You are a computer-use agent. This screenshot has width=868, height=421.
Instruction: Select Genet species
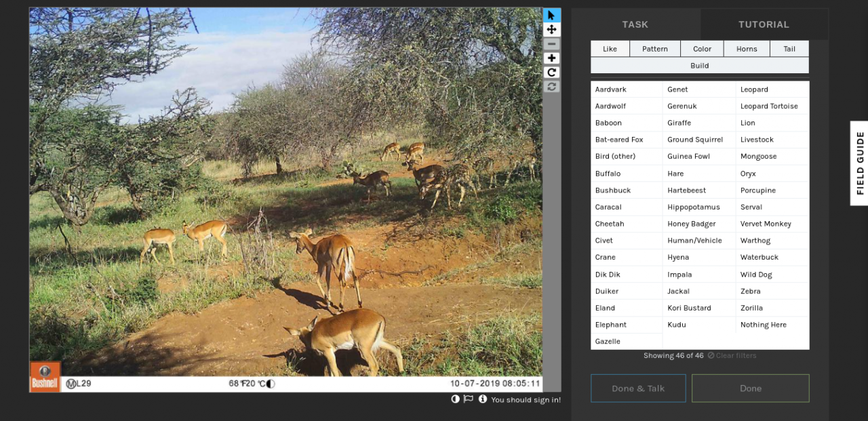click(x=699, y=89)
